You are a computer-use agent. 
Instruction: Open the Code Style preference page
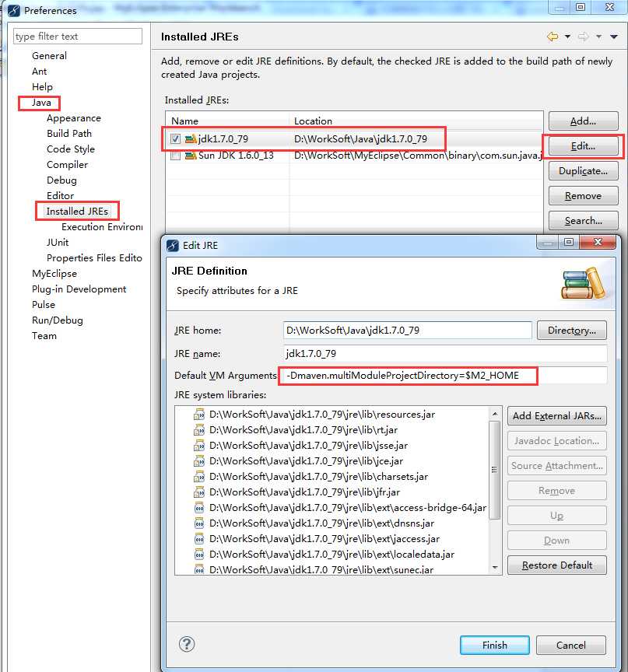click(x=71, y=149)
